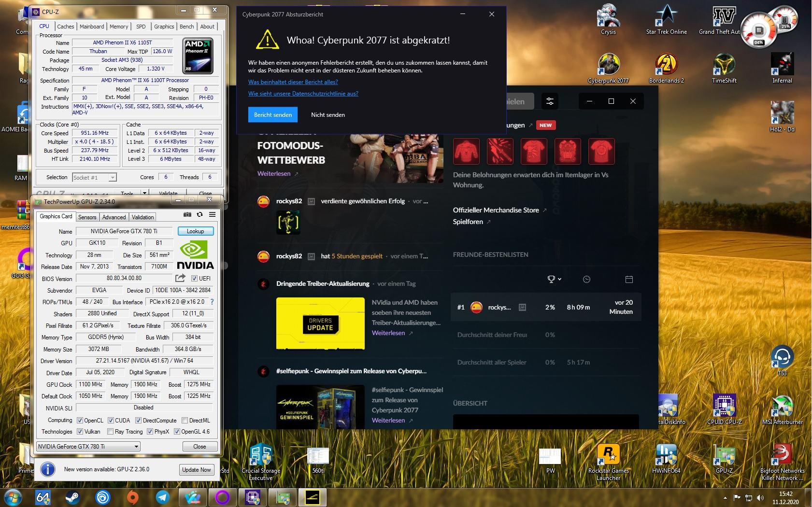Image resolution: width=812 pixels, height=507 pixels.
Task: Open Star Trek Online desktop icon
Action: 666,19
